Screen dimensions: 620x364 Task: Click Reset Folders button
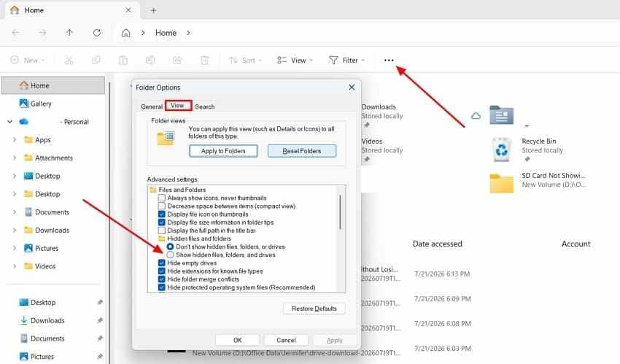pyautogui.click(x=302, y=151)
